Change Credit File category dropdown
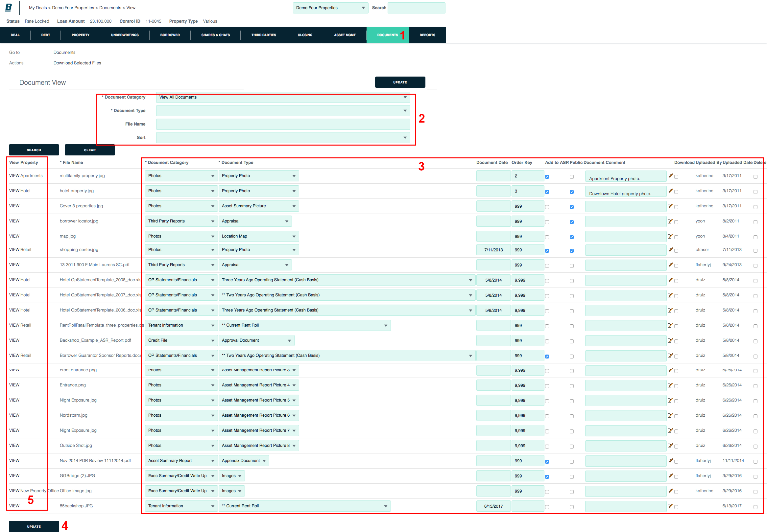Screen dimensions: 767x532 coord(181,340)
